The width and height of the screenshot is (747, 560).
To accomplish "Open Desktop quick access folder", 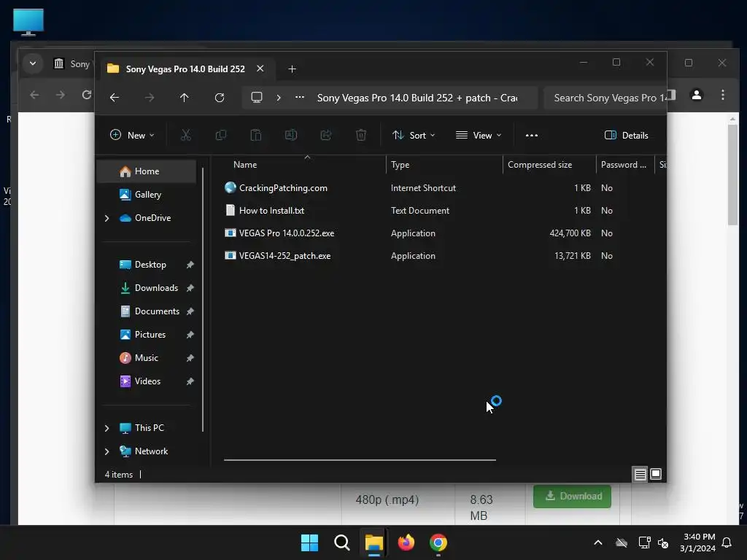I will [146, 265].
